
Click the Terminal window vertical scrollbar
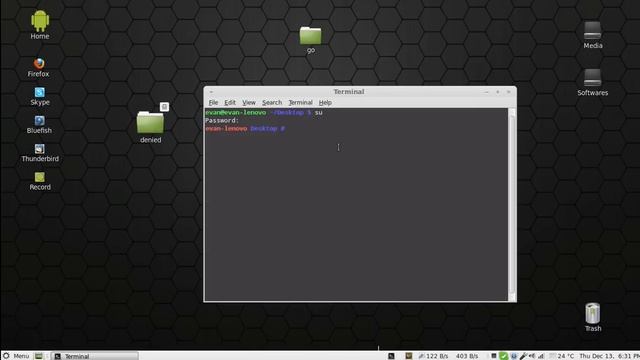(x=512, y=204)
